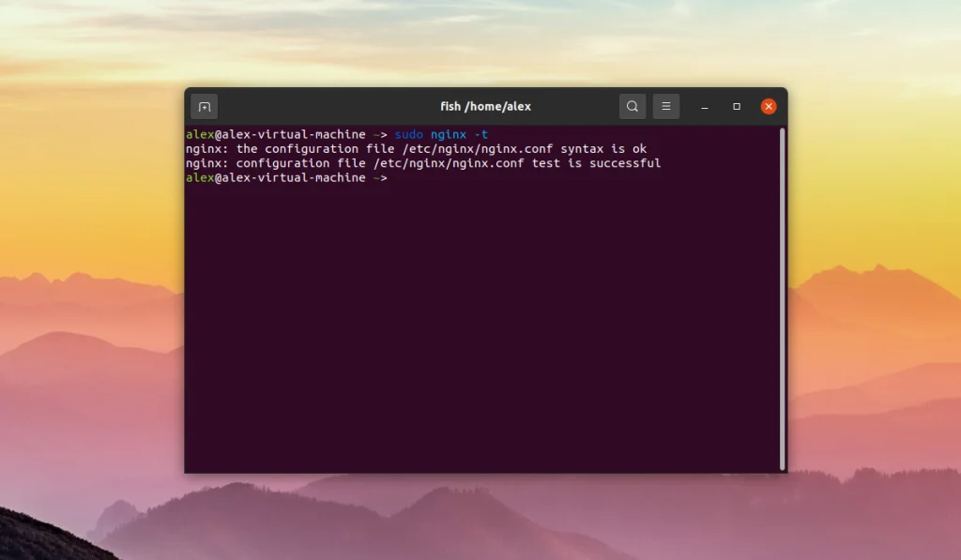Open a new terminal tab
The height and width of the screenshot is (560, 961).
pyautogui.click(x=205, y=107)
